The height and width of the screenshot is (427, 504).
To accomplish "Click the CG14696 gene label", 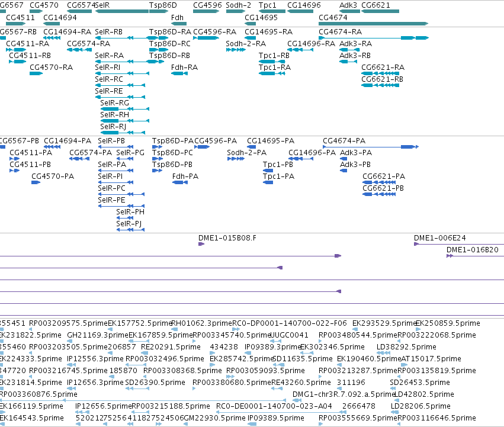I will tap(304, 5).
